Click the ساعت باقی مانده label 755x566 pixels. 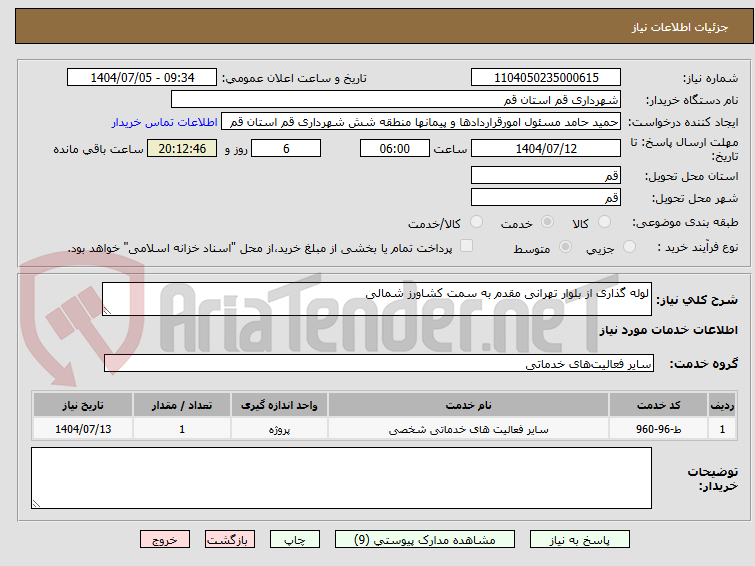(98, 149)
